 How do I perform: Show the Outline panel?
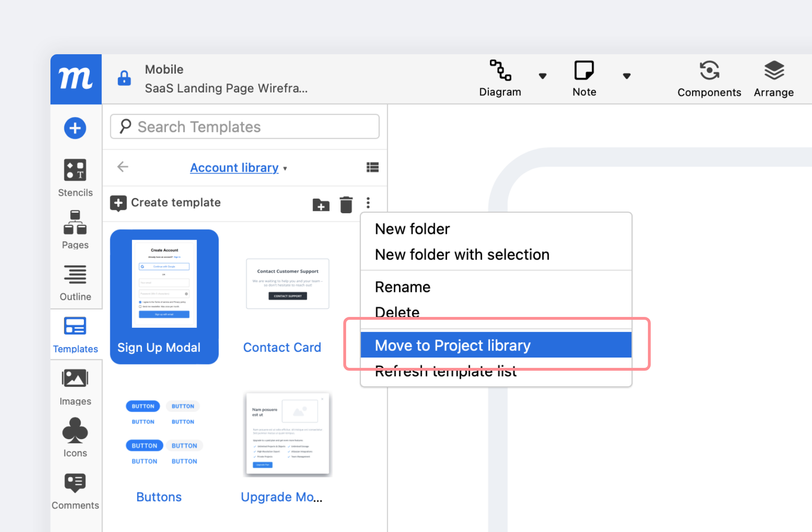75,282
